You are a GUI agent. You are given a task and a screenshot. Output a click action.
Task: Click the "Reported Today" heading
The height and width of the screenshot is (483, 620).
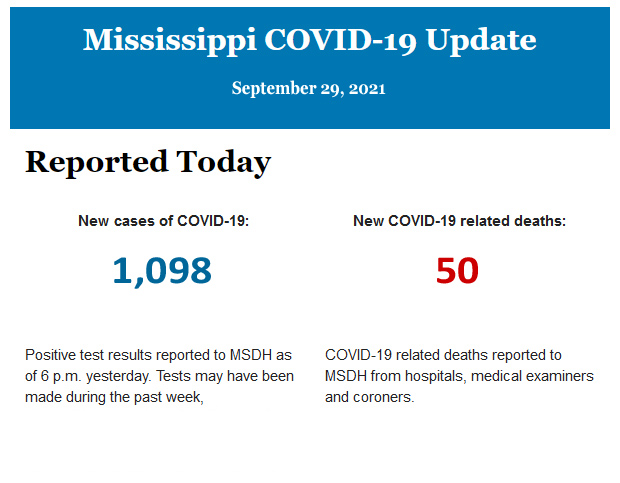tap(148, 162)
